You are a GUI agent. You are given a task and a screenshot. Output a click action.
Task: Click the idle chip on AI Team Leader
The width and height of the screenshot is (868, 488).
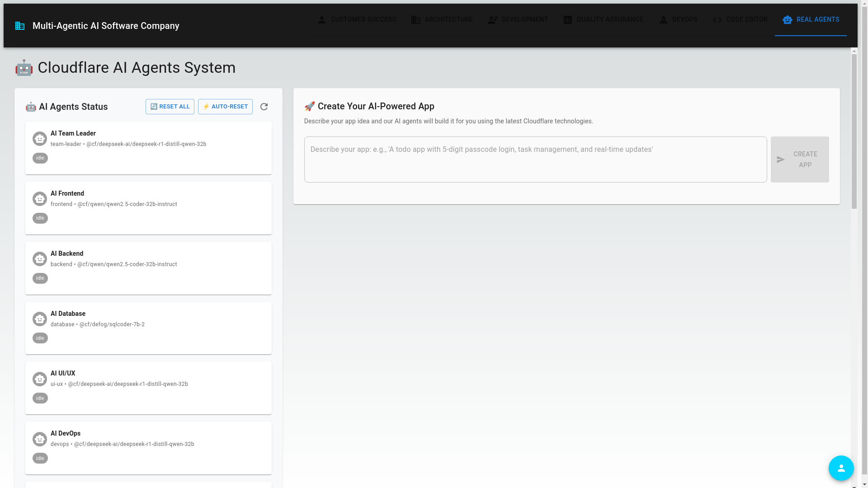[x=40, y=158]
